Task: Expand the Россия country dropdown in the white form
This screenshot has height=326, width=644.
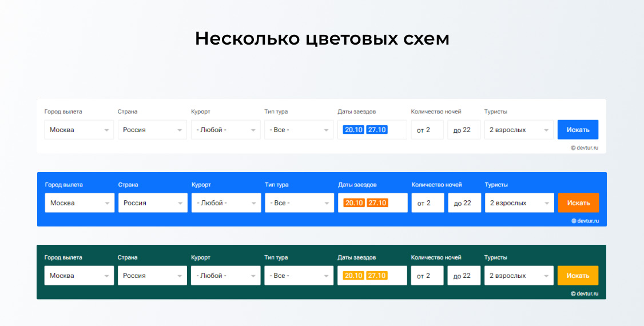Action: [x=152, y=130]
